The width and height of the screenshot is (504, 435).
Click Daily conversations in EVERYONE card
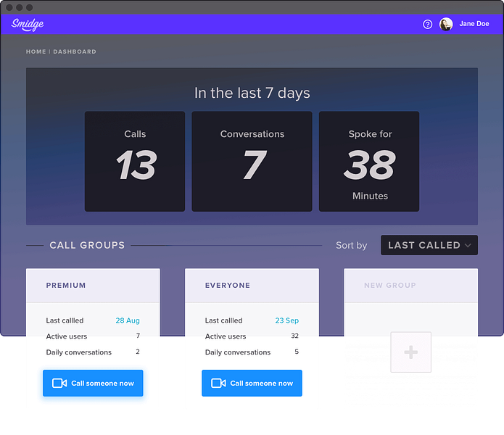[238, 352]
